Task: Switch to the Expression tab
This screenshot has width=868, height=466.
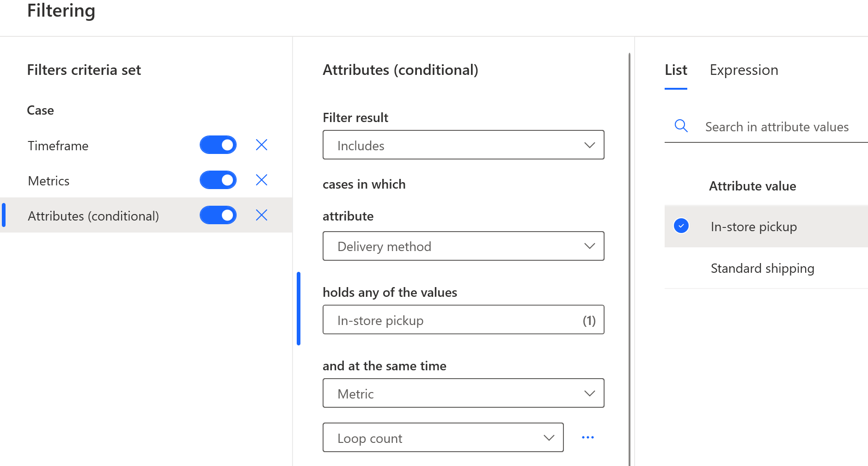Action: [744, 70]
